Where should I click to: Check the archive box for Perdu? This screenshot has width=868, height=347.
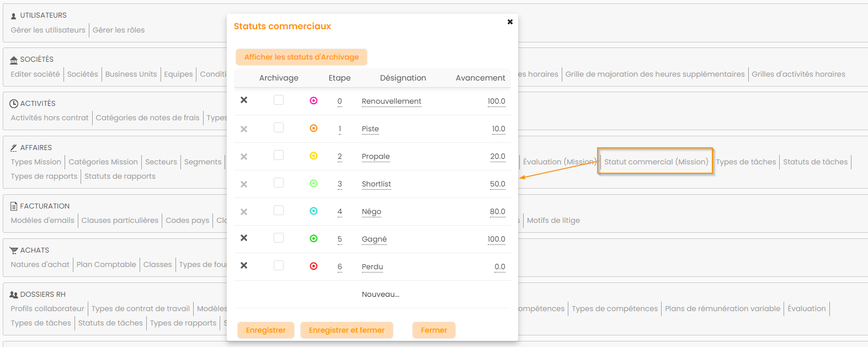[279, 265]
